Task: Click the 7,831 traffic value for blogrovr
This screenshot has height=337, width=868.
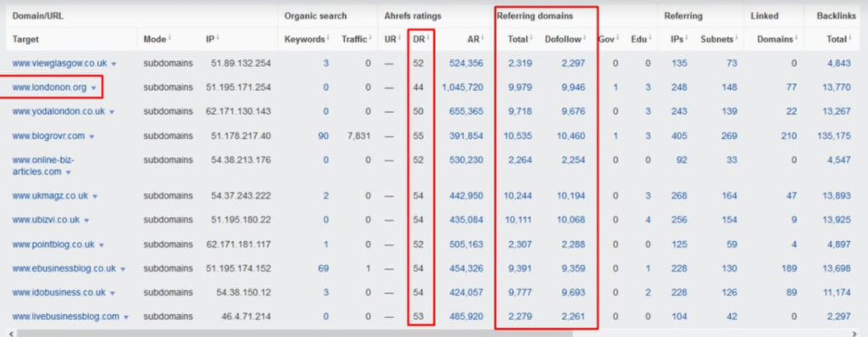Action: (x=359, y=136)
